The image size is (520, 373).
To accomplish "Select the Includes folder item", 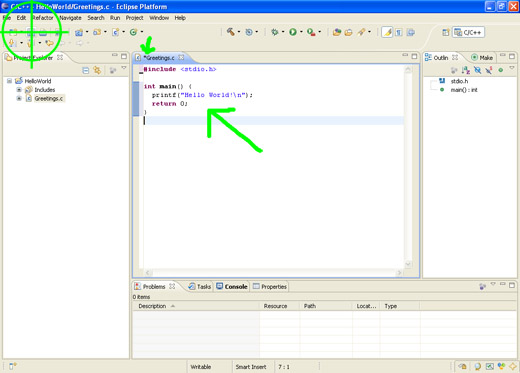I will point(45,90).
